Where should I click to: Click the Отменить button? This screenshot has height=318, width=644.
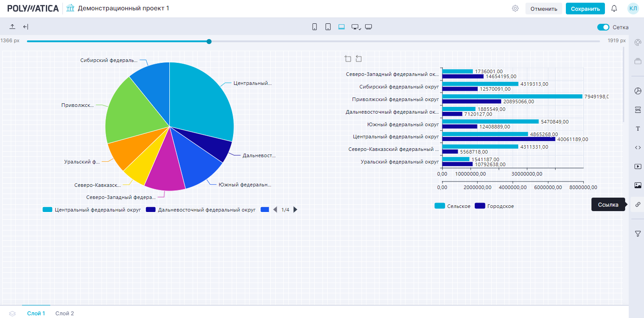(543, 9)
